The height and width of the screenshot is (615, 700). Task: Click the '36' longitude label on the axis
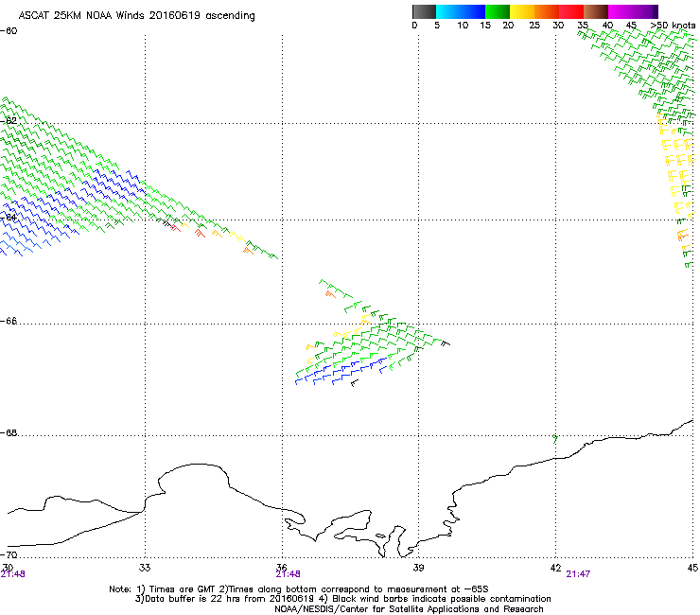tap(282, 568)
